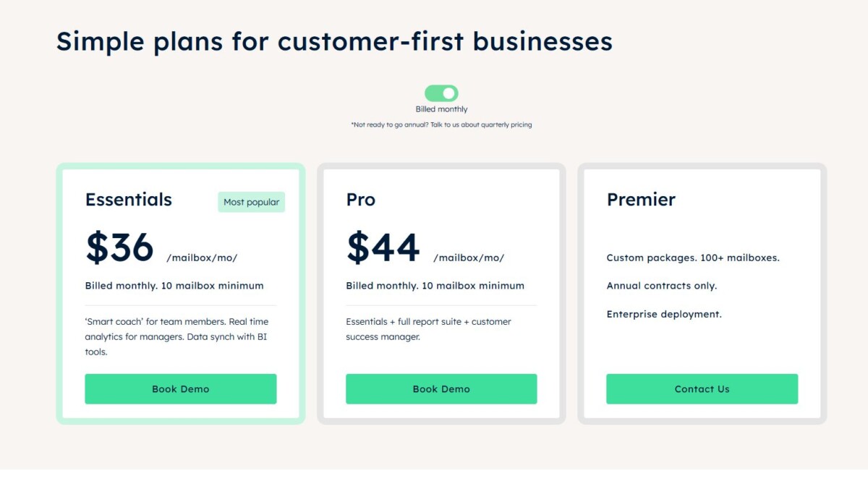Screen dimensions: 868x484
Task: Toggle the billing period switch
Action: 441,93
